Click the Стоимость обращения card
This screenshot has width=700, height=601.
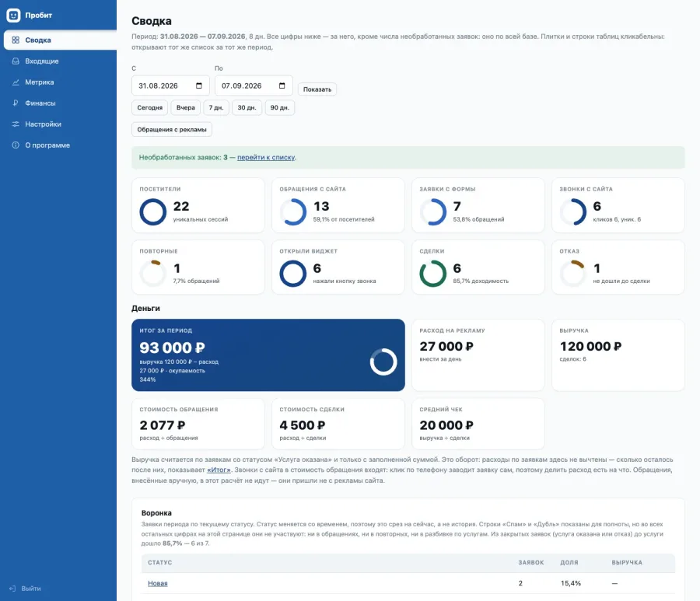[x=198, y=424]
